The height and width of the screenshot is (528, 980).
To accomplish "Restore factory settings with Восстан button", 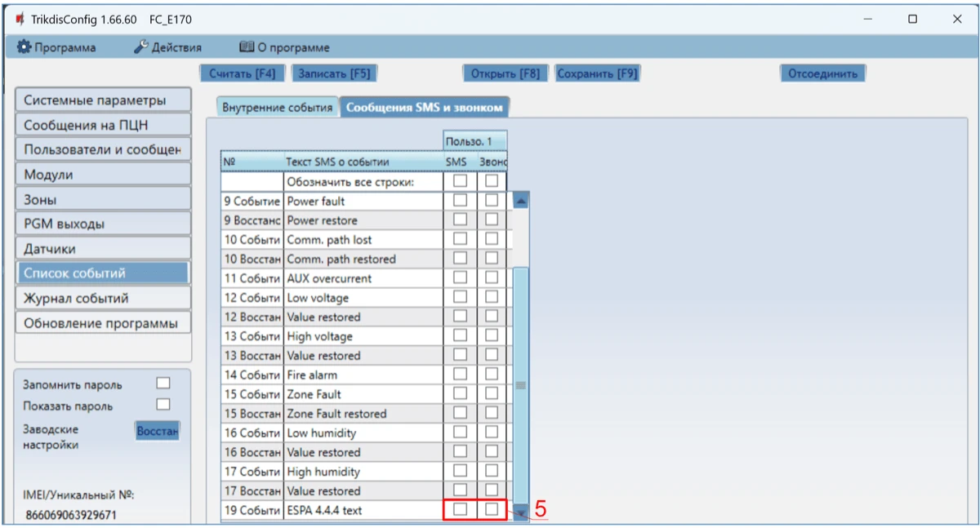I will tap(157, 430).
